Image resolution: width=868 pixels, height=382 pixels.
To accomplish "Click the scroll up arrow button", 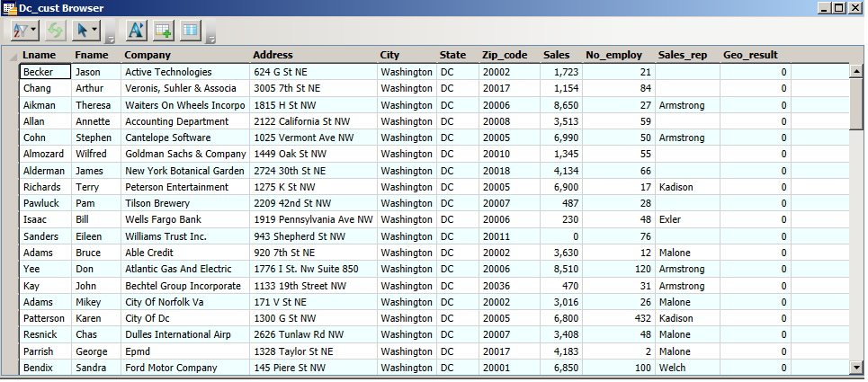I will tap(856, 70).
